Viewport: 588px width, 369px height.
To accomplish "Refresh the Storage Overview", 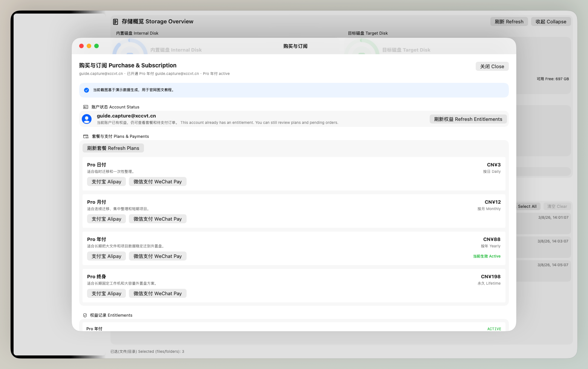I will pyautogui.click(x=509, y=21).
